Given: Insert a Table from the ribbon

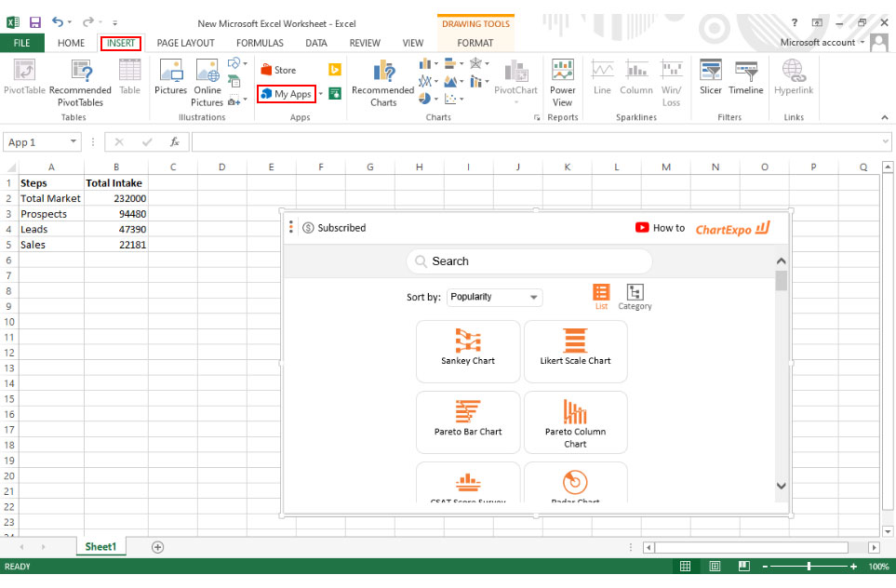Looking at the screenshot, I should 129,77.
